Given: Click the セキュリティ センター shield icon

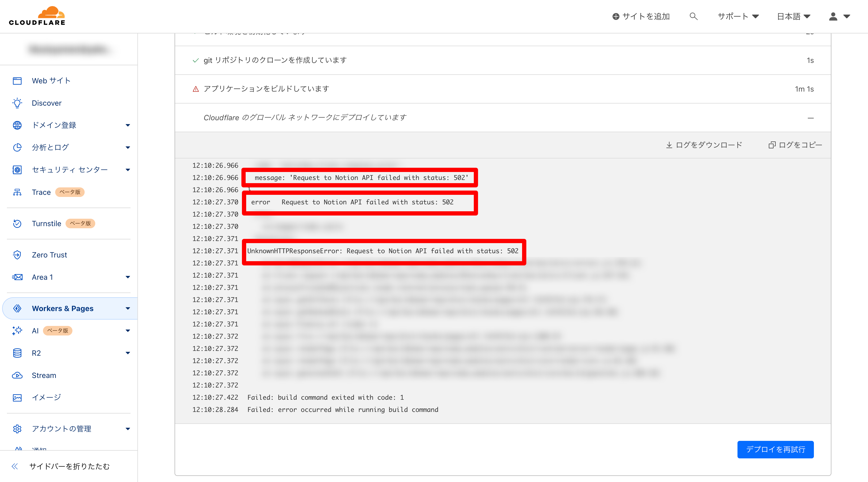Looking at the screenshot, I should pos(17,170).
